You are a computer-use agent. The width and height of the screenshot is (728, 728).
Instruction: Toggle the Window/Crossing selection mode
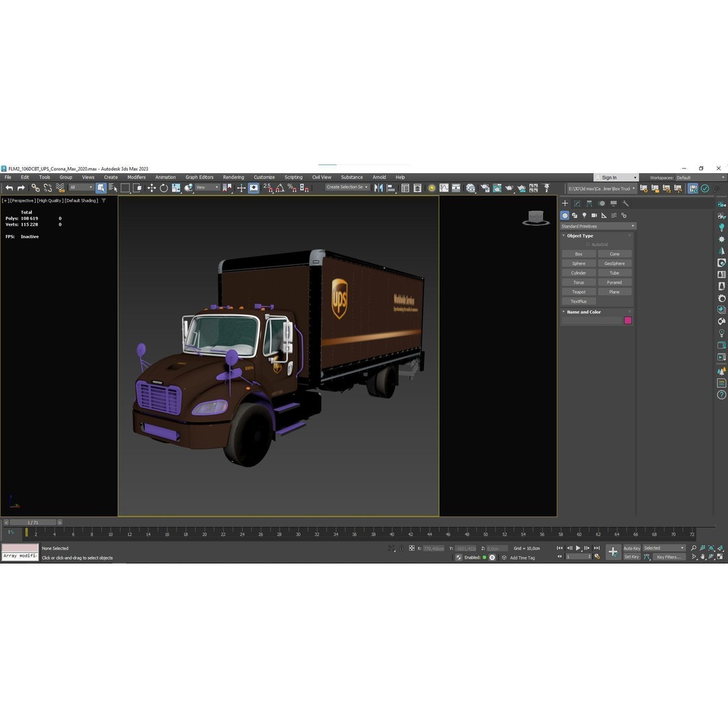click(x=137, y=188)
